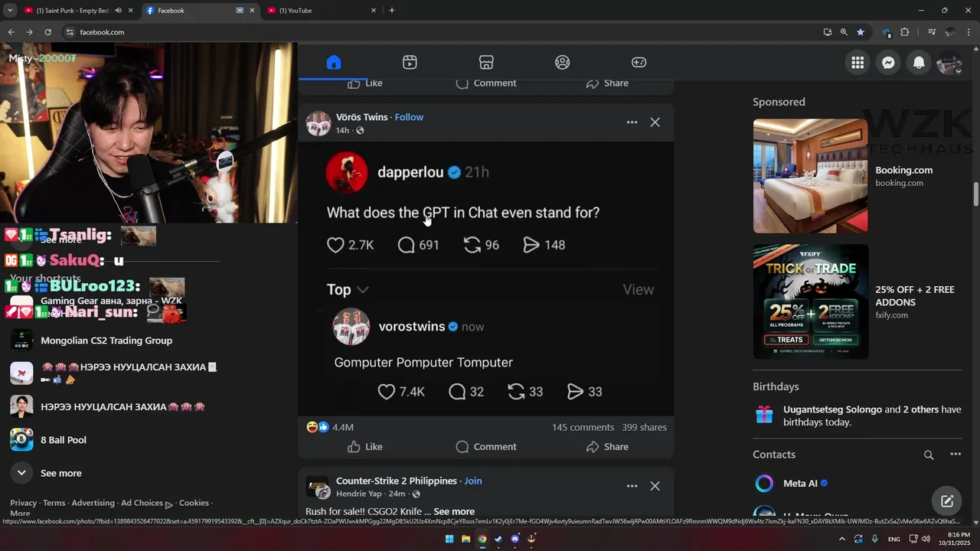View 399 shares of the post

click(644, 427)
